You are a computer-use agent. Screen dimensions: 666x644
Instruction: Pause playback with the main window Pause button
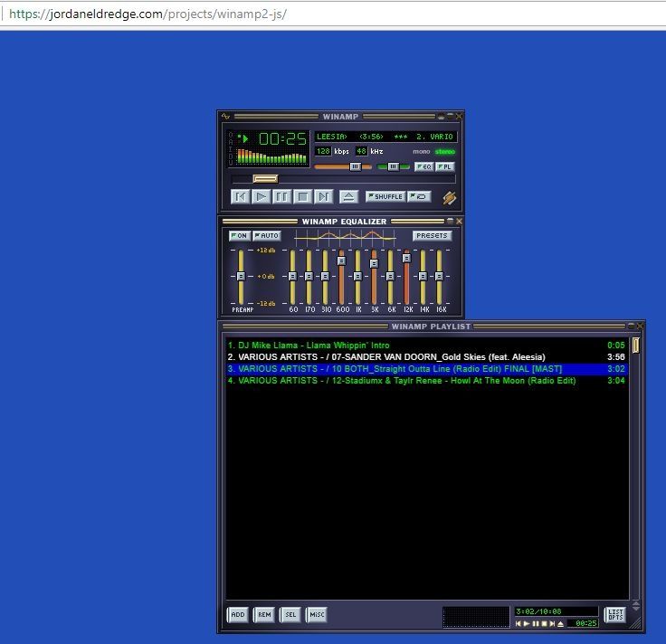[281, 196]
